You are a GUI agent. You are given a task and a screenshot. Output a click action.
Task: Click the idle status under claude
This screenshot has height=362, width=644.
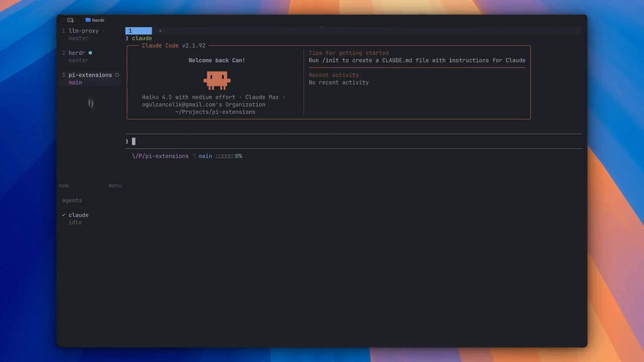[x=75, y=222]
